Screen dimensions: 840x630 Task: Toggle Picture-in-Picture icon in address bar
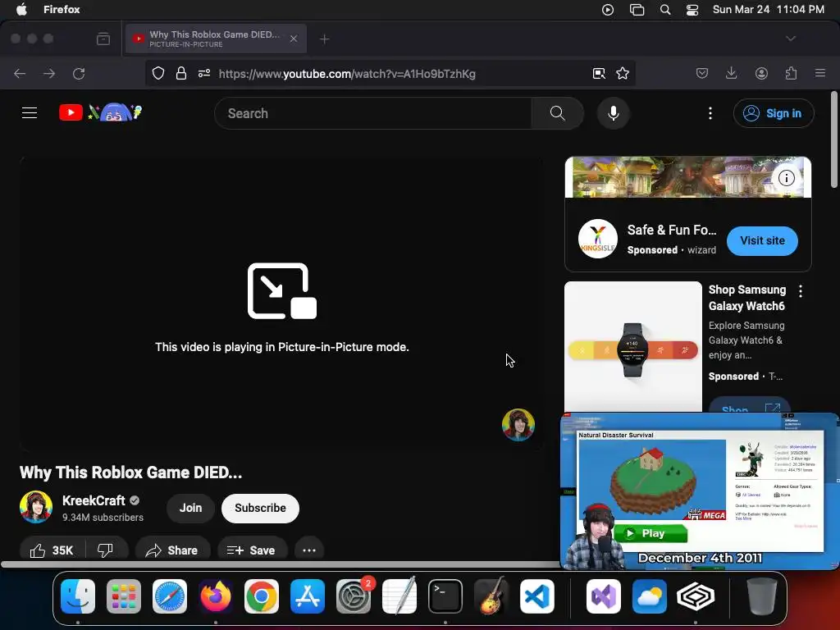(x=599, y=73)
